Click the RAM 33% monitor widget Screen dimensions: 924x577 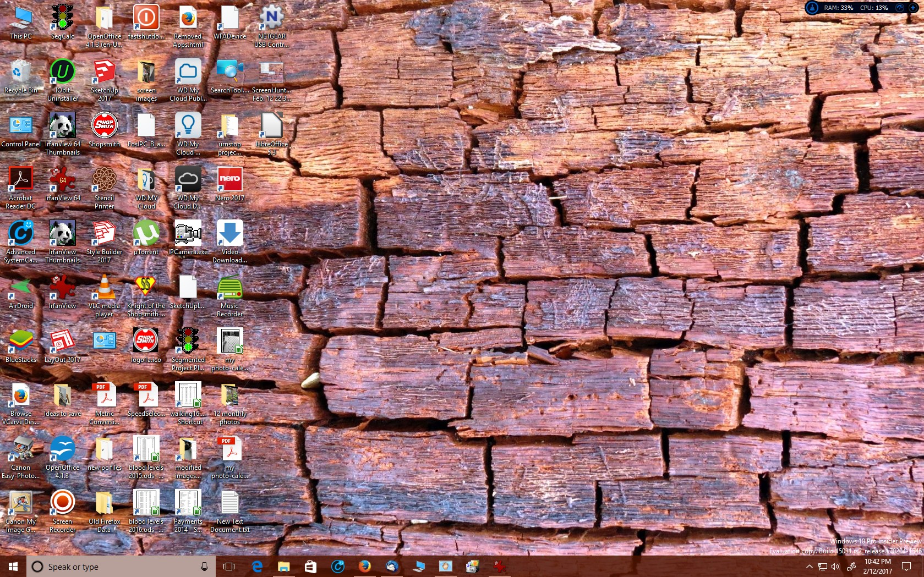coord(838,8)
